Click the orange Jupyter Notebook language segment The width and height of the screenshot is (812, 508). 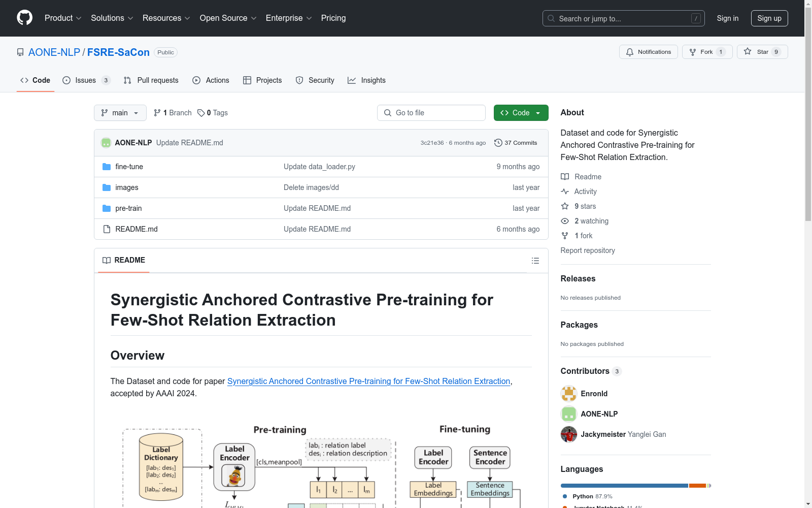pos(697,486)
